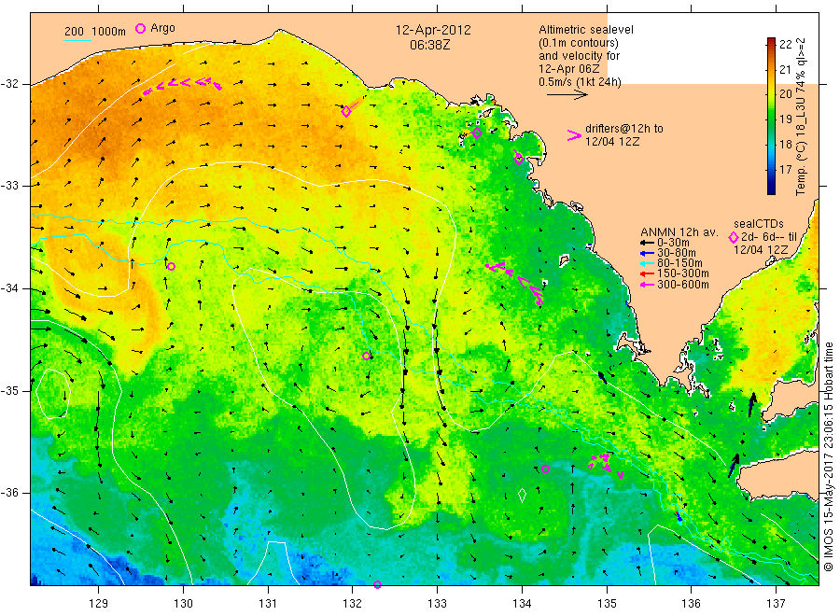
Task: Click the cyan 200/1000m isobath legend line
Action: tap(77, 41)
